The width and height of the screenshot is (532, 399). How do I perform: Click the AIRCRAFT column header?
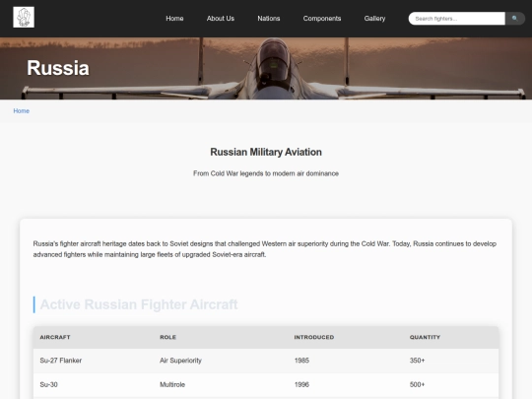(x=55, y=337)
